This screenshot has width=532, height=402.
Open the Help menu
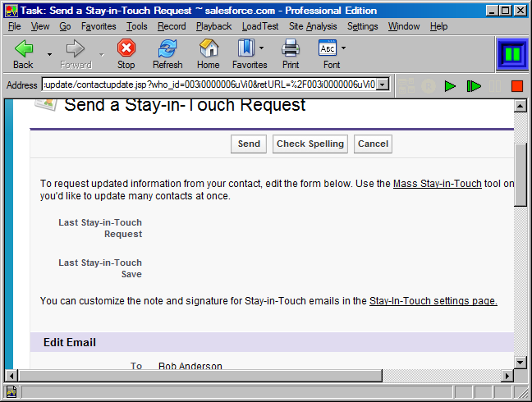pyautogui.click(x=438, y=26)
